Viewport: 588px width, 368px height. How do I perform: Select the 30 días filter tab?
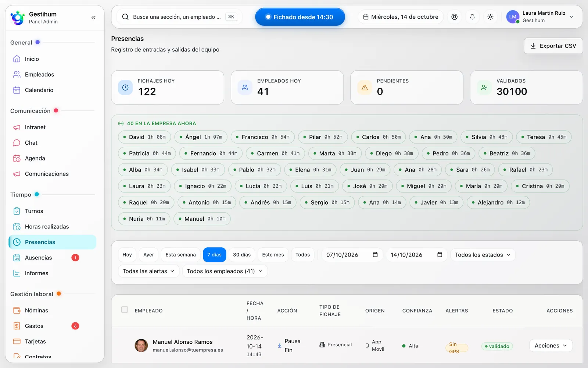(x=242, y=255)
